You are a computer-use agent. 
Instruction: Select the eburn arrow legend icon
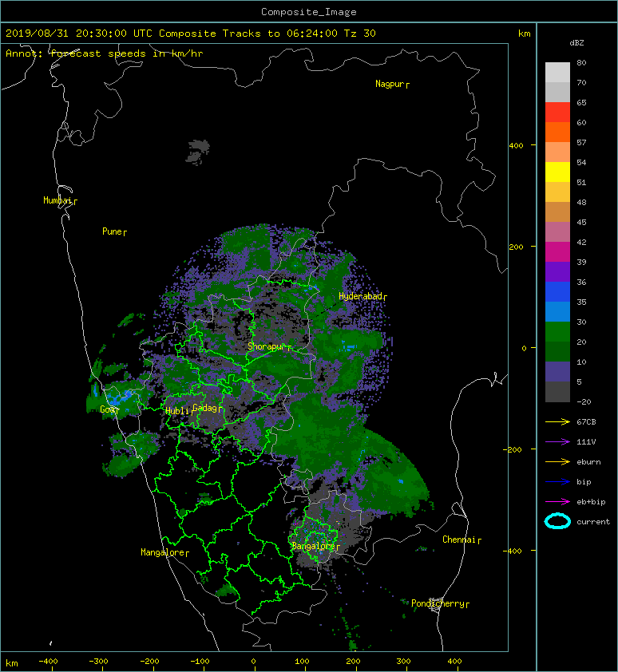point(557,461)
